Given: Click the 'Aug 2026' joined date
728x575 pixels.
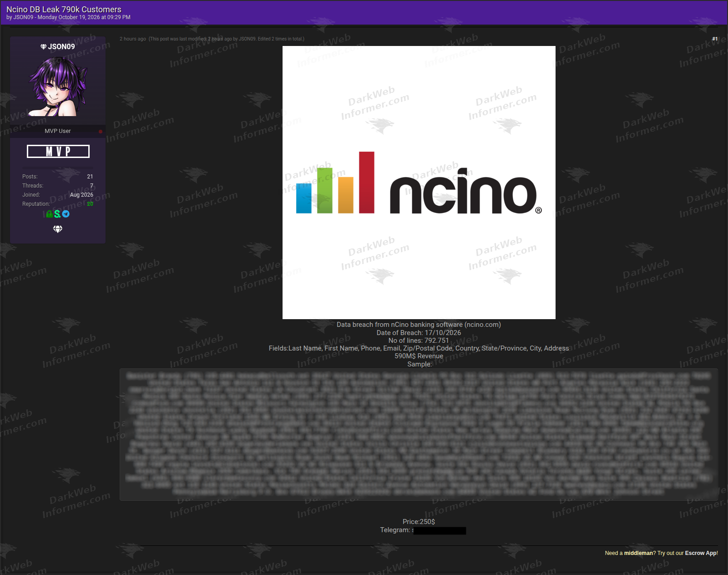Looking at the screenshot, I should pos(81,195).
